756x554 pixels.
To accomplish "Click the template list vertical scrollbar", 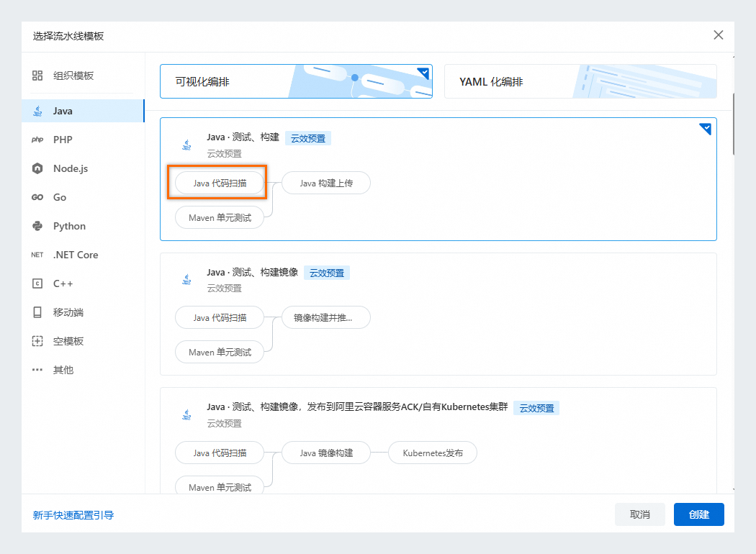I will point(734,124).
